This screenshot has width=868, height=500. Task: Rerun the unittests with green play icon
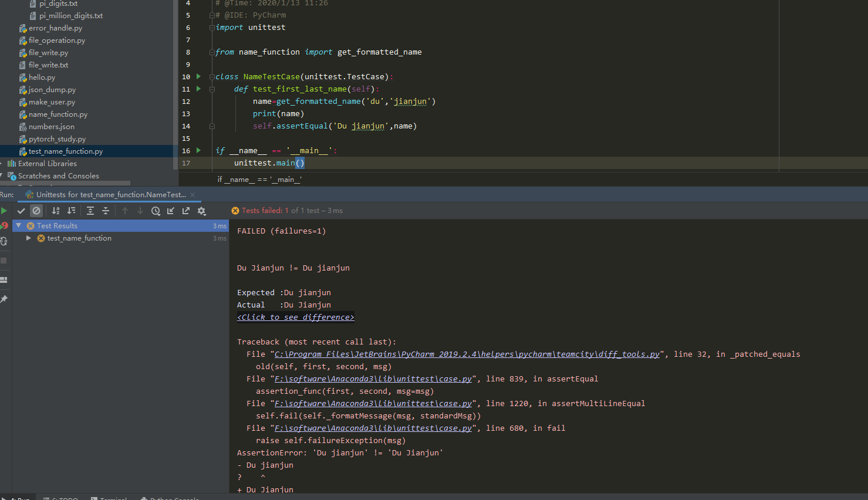point(4,211)
